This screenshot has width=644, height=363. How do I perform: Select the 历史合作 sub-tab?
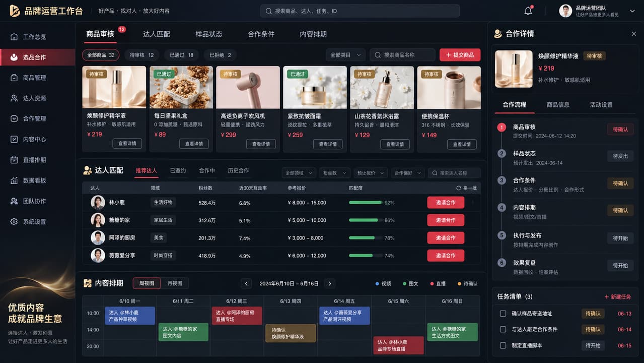(238, 170)
